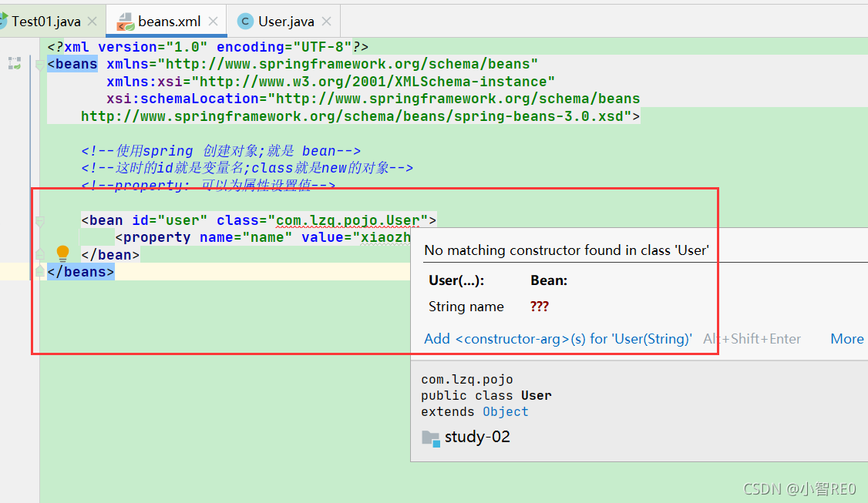Click the name="name" property attribute
868x503 pixels.
(246, 237)
